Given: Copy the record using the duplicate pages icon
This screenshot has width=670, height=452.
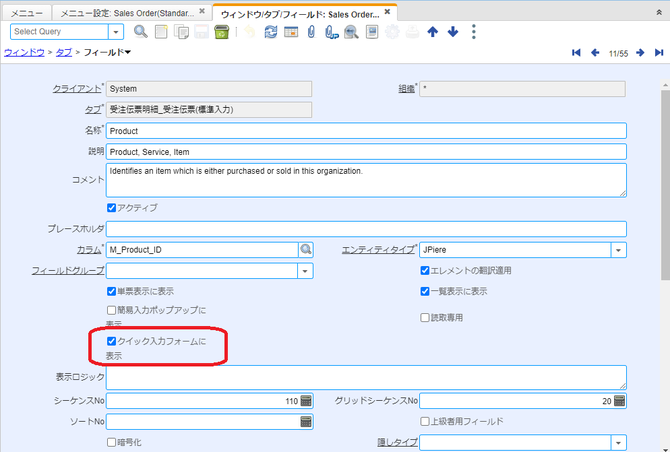Looking at the screenshot, I should pos(181,32).
